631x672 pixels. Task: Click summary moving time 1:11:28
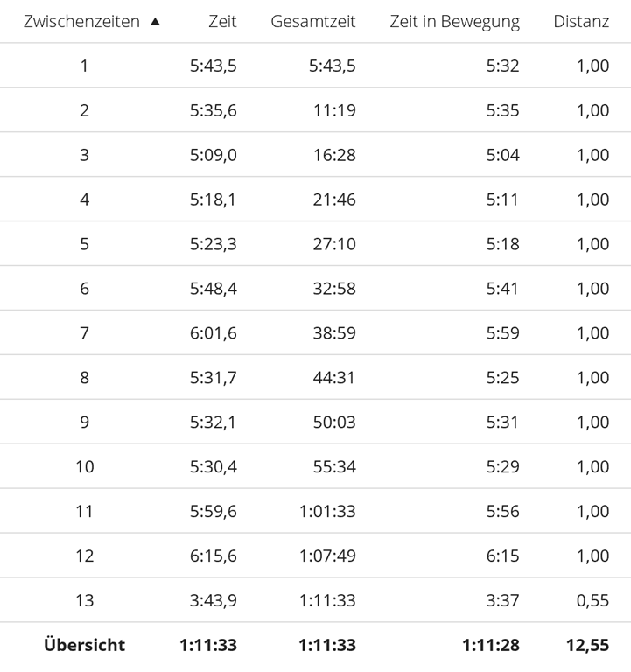(491, 646)
